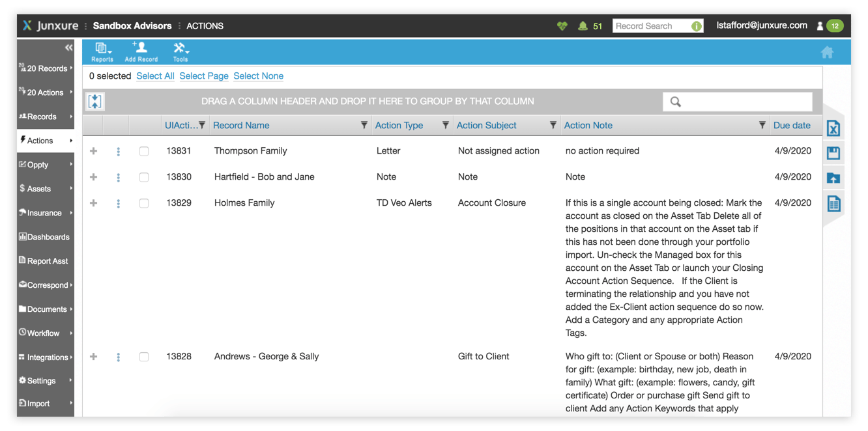Click the TD Veo Alerts cell
The height and width of the screenshot is (431, 868).
click(x=404, y=203)
